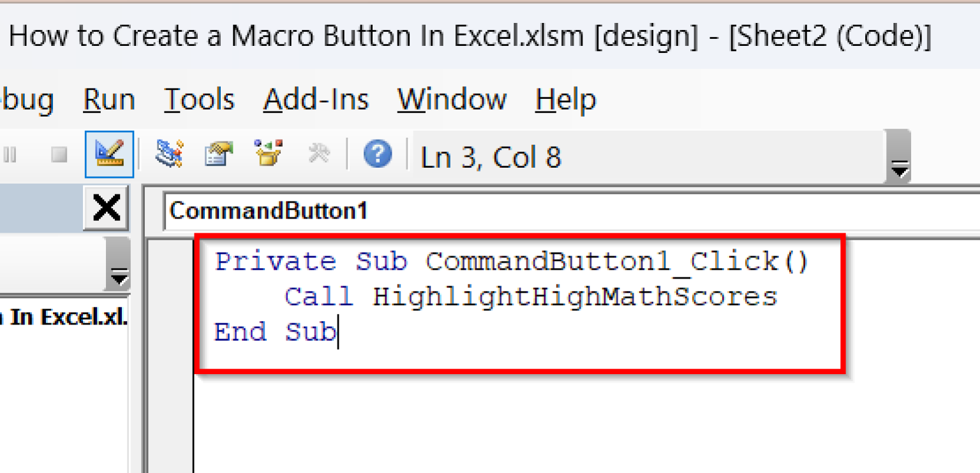Open the Properties Window
980x473 pixels.
[x=218, y=153]
